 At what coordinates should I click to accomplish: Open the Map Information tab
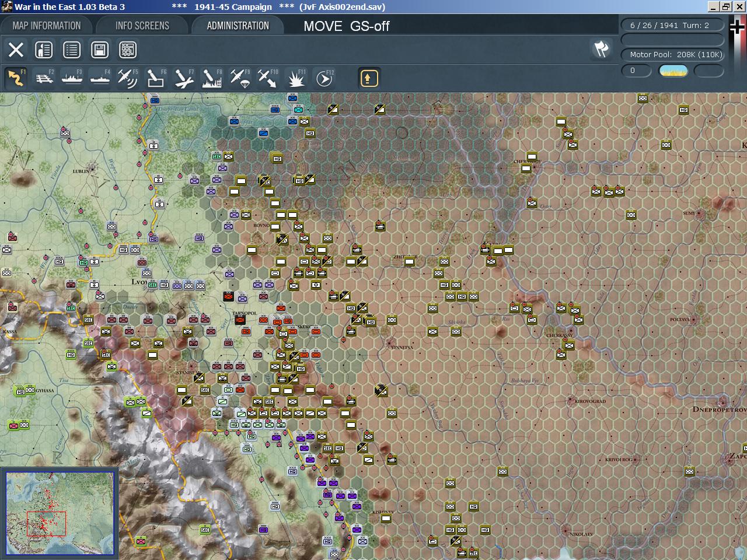pos(47,26)
